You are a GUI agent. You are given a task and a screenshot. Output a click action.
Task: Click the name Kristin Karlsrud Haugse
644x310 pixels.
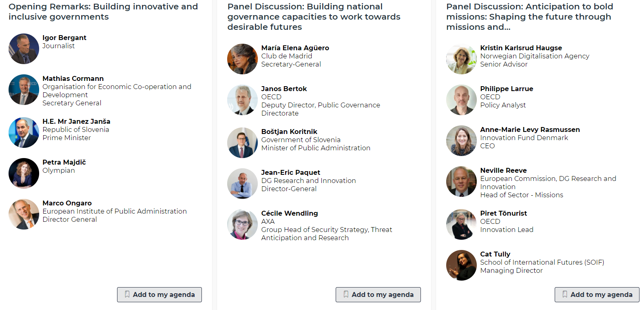[x=521, y=48]
